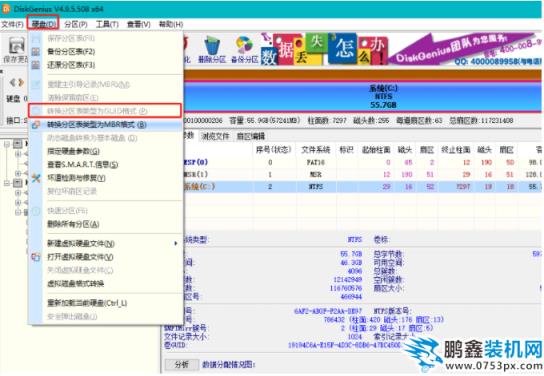This screenshot has height=376, width=544.
Task: Open the 分区(P) menu
Action: (x=76, y=24)
